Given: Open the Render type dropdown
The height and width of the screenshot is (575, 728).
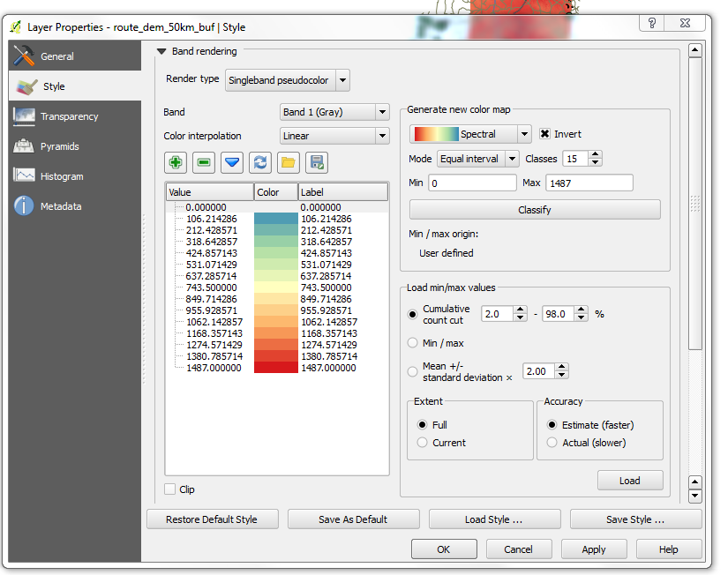Looking at the screenshot, I should [288, 80].
